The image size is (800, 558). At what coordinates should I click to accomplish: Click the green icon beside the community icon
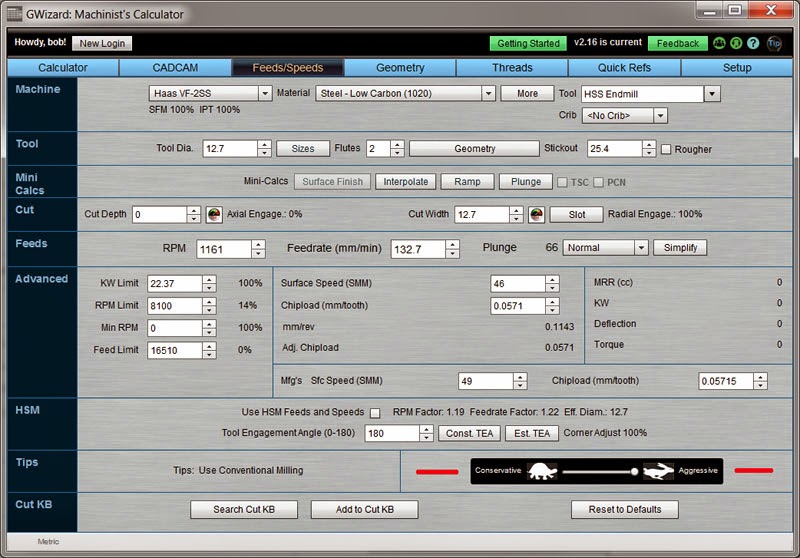coord(736,43)
